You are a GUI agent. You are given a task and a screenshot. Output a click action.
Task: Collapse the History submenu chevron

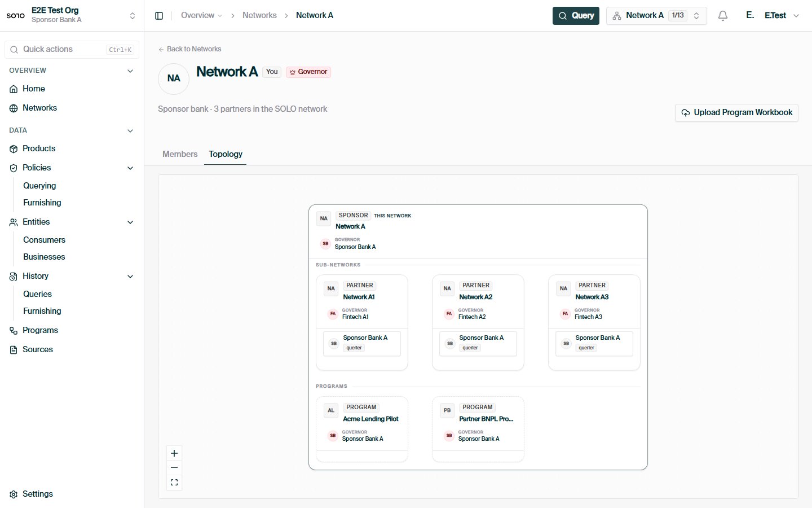pos(130,277)
